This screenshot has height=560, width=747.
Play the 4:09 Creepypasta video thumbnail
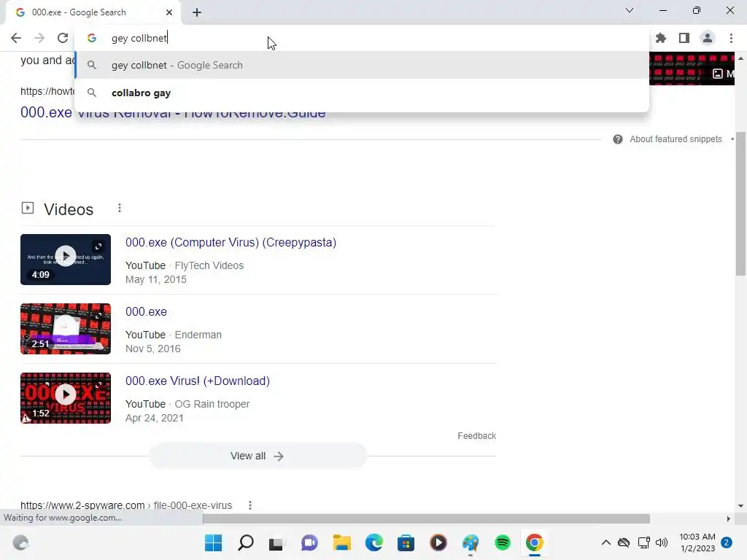pos(66,260)
